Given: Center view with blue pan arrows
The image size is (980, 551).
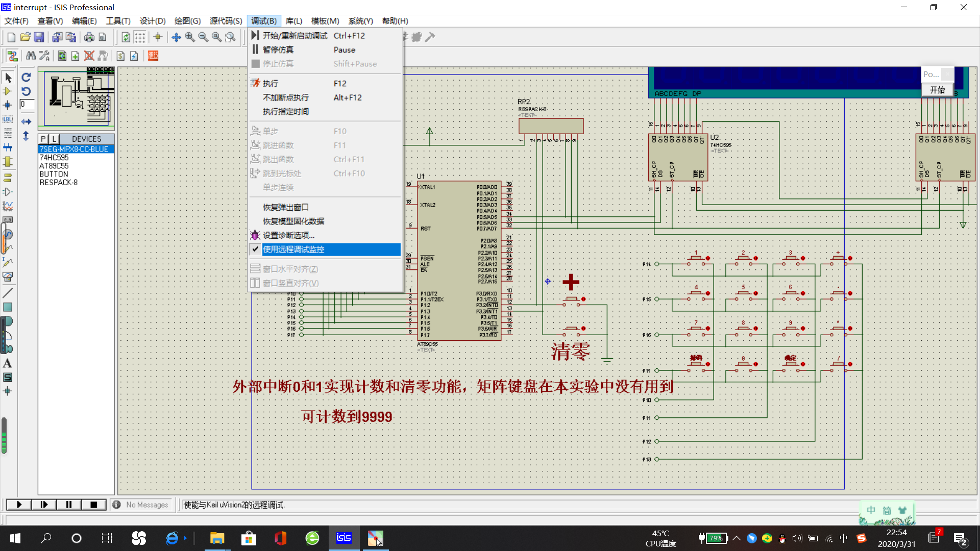Looking at the screenshot, I should click(176, 37).
